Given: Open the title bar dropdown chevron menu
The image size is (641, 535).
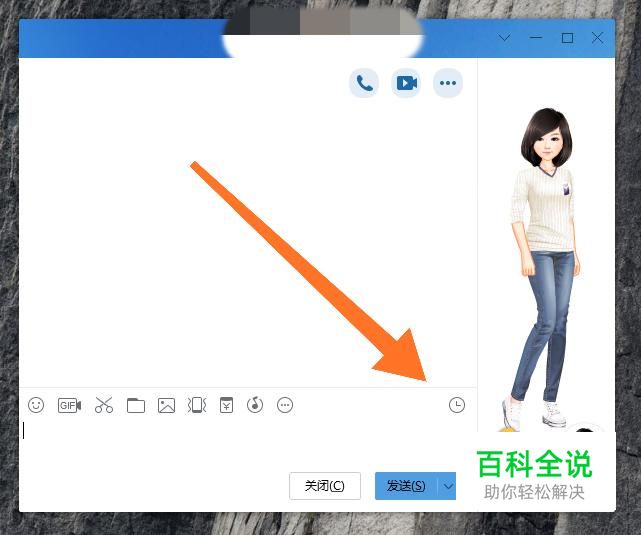Looking at the screenshot, I should (504, 38).
